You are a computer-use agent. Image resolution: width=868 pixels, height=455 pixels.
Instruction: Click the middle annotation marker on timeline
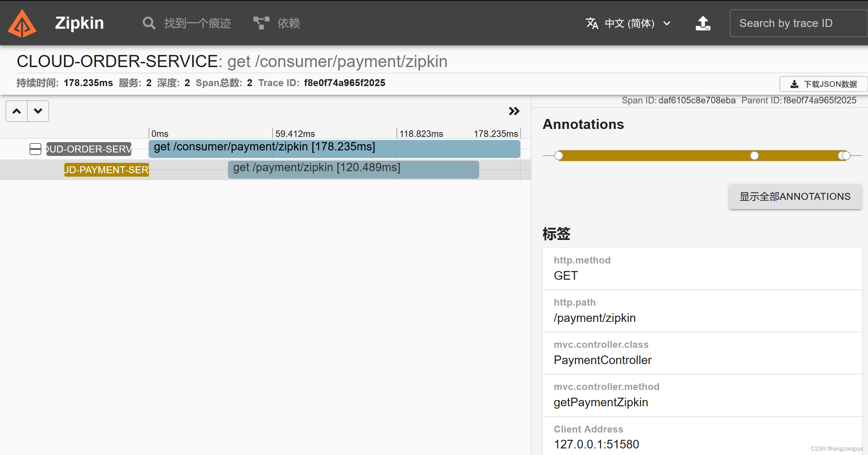tap(754, 156)
